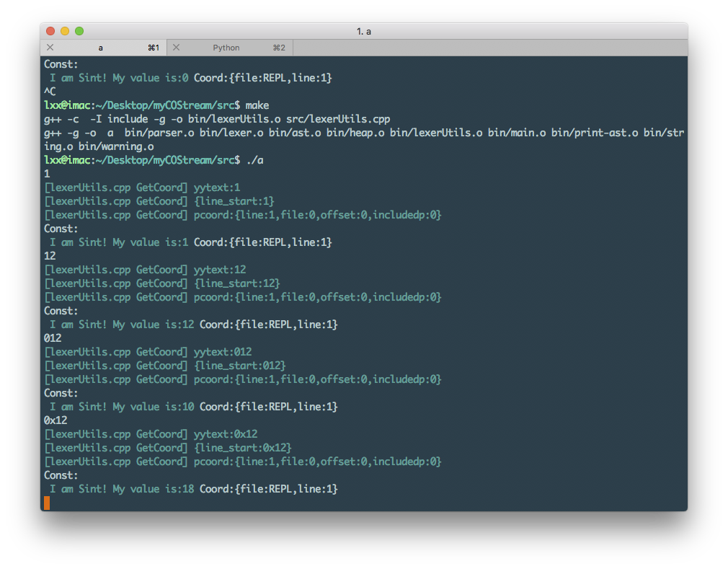
Task: Click the green zoom window button
Action: [x=79, y=31]
